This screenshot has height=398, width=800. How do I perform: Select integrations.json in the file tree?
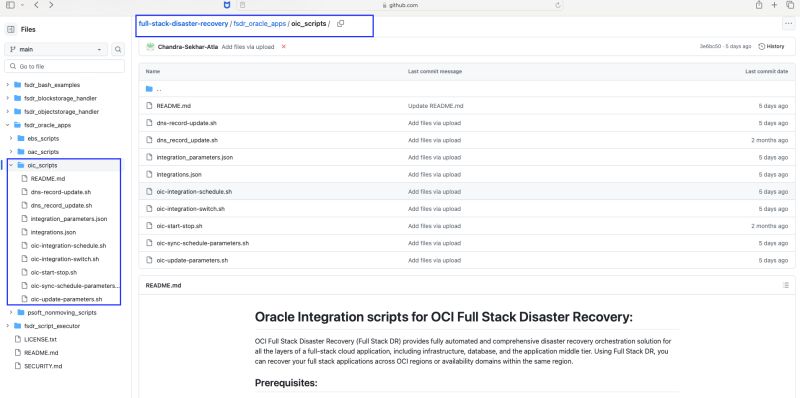point(54,232)
